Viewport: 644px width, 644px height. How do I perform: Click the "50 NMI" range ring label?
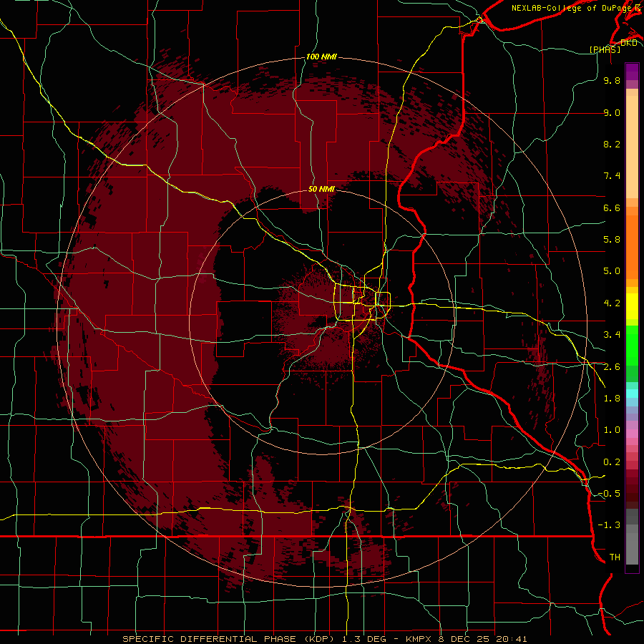[321, 189]
